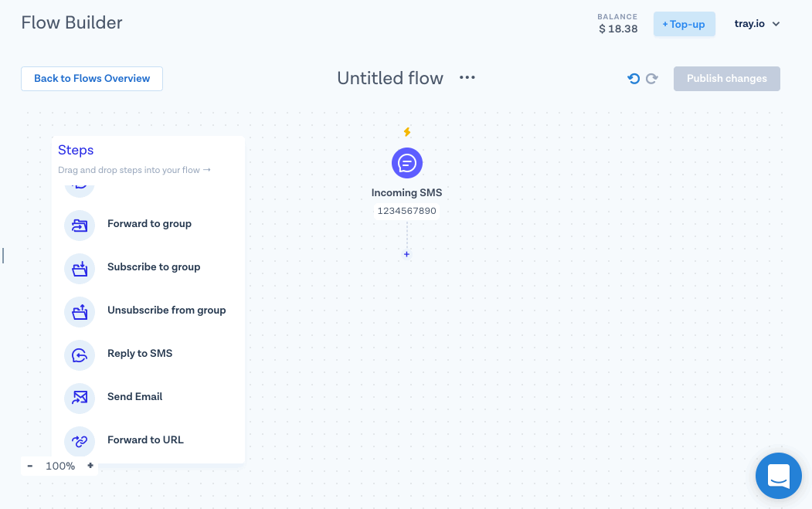Image resolution: width=812 pixels, height=509 pixels.
Task: Select the Forward to URL step icon
Action: coord(80,441)
